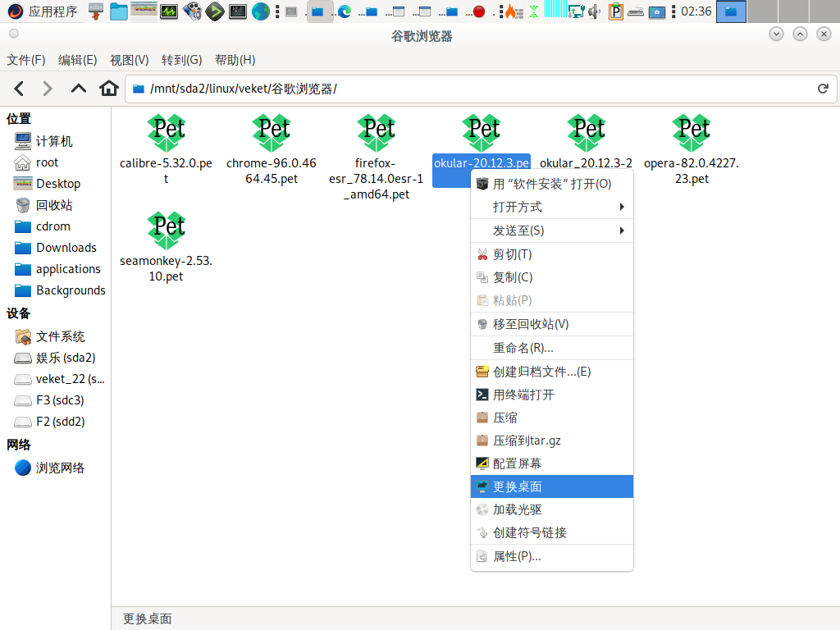Choose 创建符号链接 from context menu
The image size is (840, 630).
[552, 532]
